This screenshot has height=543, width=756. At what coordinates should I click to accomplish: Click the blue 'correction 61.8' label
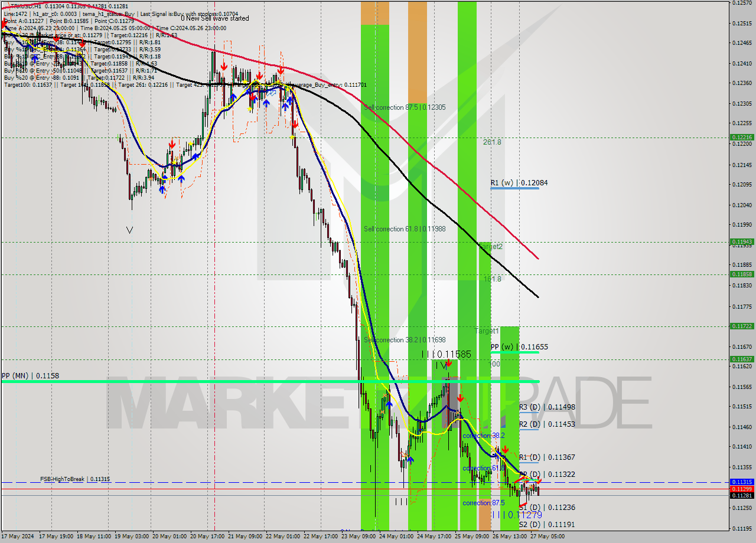pos(483,468)
